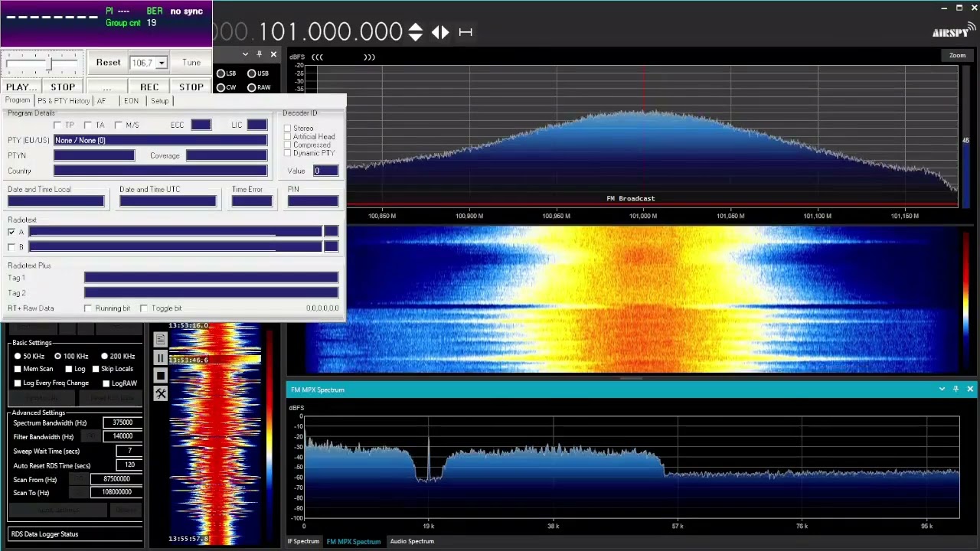
Task: Switch to the Audio Spectrum tab
Action: (412, 541)
